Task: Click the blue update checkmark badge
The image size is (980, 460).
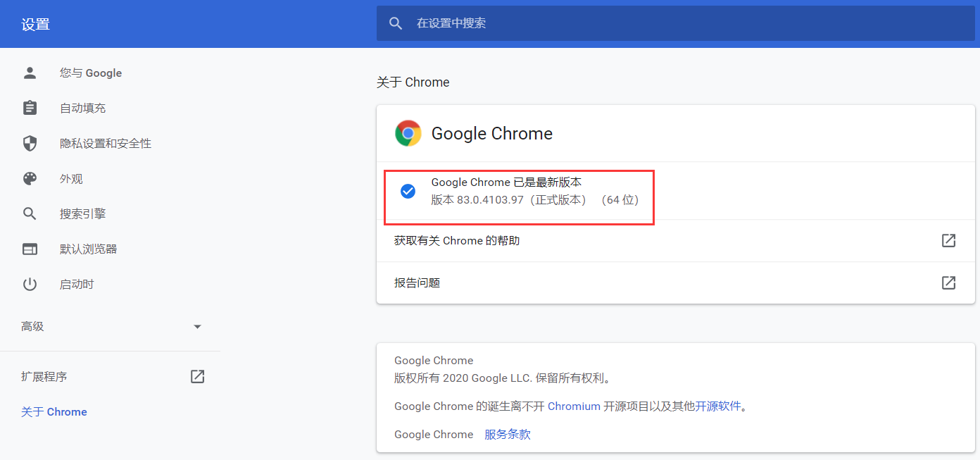Action: pos(408,190)
